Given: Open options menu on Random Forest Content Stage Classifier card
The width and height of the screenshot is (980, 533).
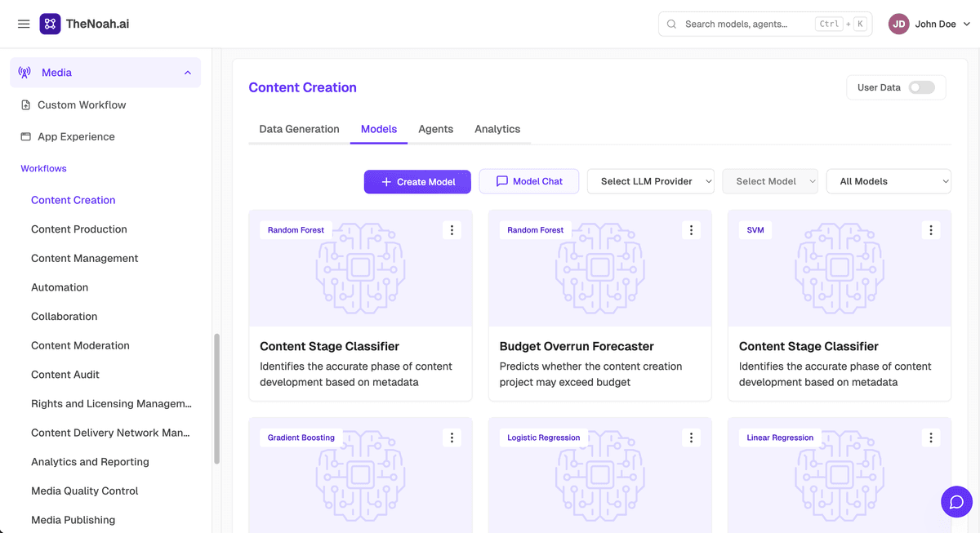Looking at the screenshot, I should (452, 230).
